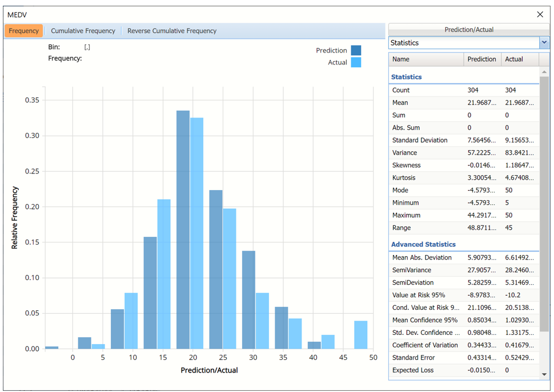Click the tallest Prediction bar near 20
The width and height of the screenshot is (554, 392).
click(183, 229)
